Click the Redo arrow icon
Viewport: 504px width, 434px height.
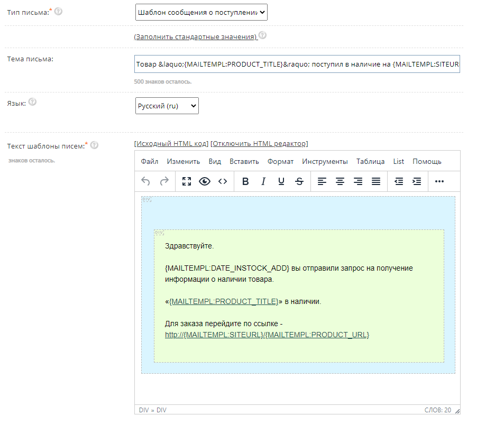(x=164, y=181)
